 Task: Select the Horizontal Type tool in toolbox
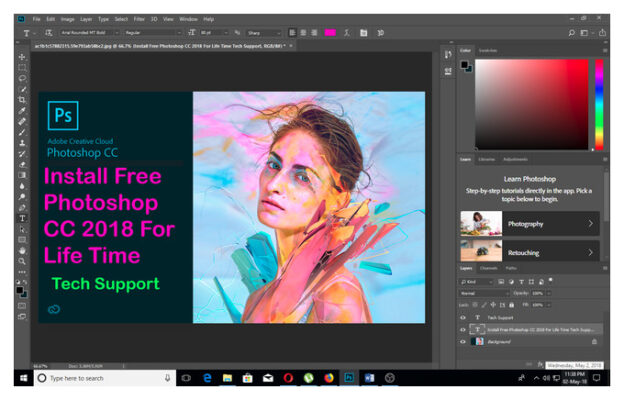(x=22, y=218)
